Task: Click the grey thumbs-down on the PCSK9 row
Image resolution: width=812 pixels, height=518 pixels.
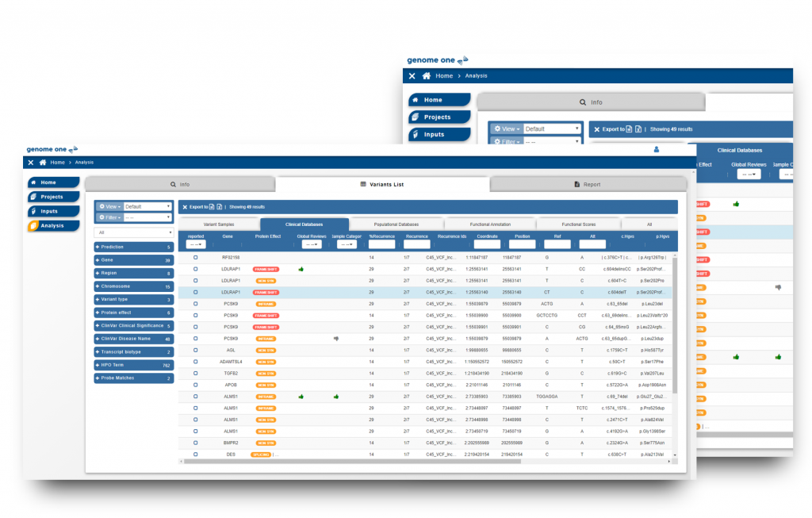Action: pos(336,338)
